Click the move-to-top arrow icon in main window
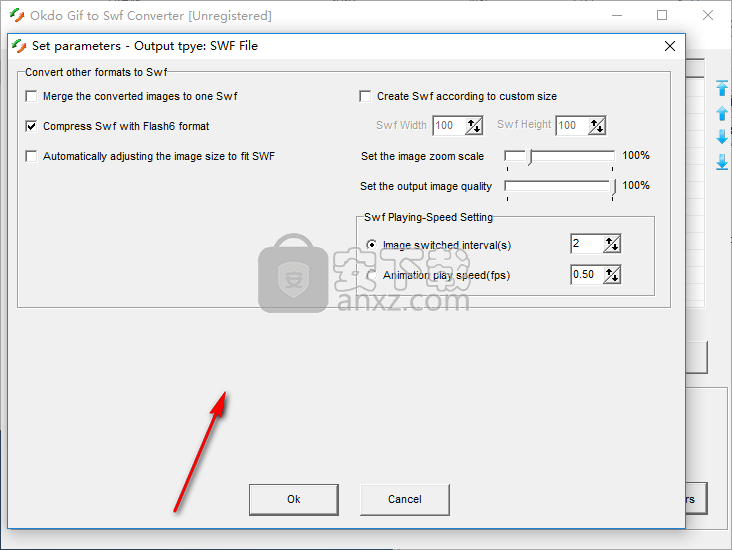 [722, 88]
